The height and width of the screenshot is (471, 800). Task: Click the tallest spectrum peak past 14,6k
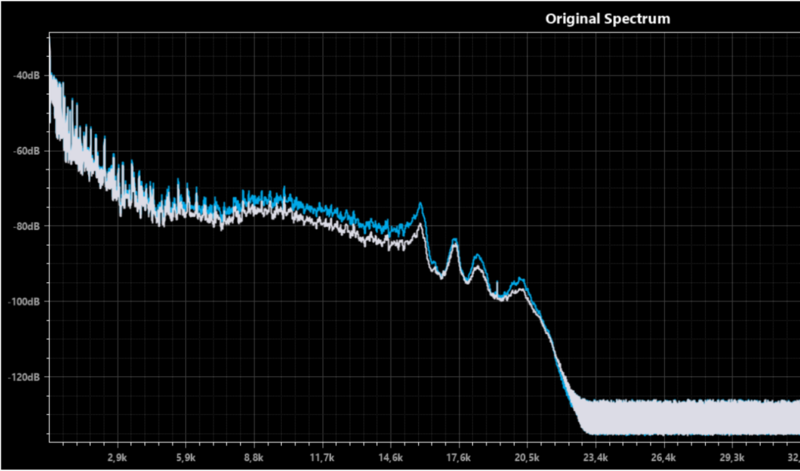[421, 205]
